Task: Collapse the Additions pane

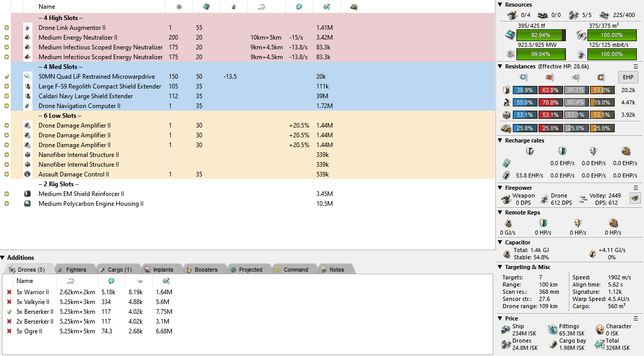Action: 3,258
